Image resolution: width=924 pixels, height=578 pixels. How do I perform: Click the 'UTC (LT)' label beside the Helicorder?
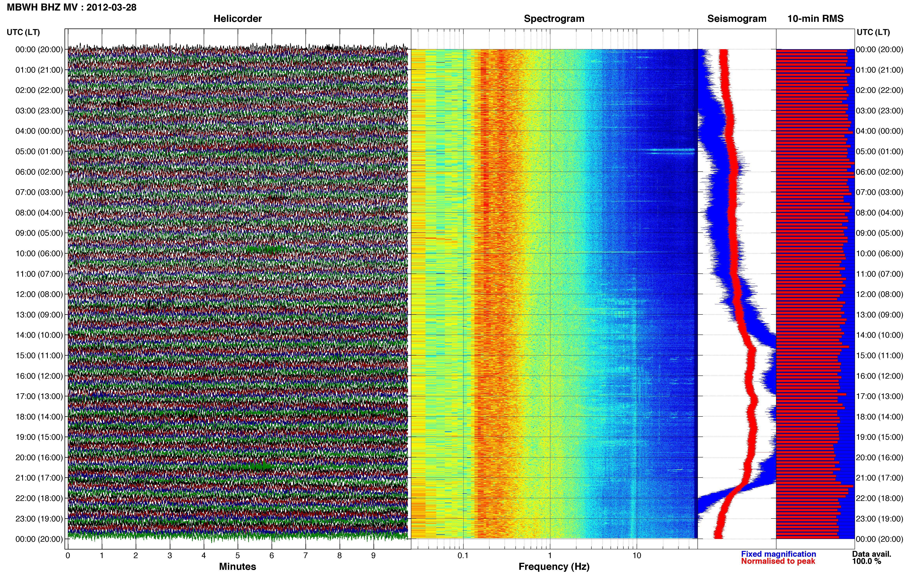pyautogui.click(x=23, y=32)
